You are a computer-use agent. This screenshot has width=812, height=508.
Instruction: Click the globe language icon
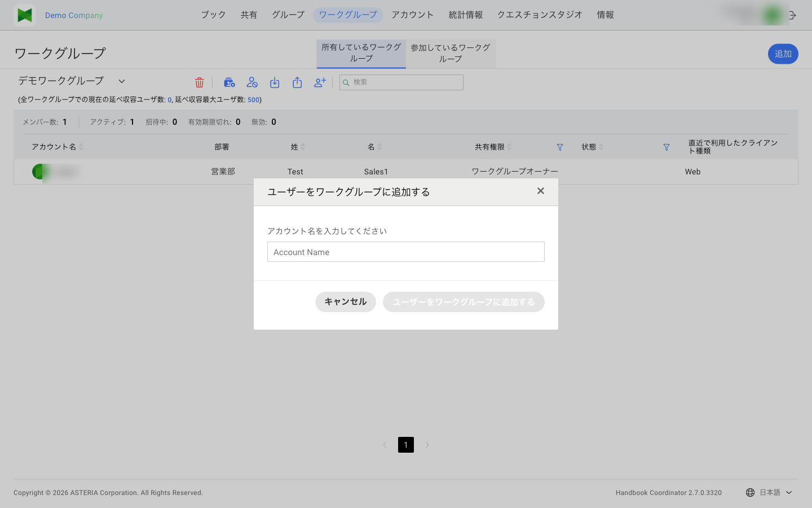750,493
